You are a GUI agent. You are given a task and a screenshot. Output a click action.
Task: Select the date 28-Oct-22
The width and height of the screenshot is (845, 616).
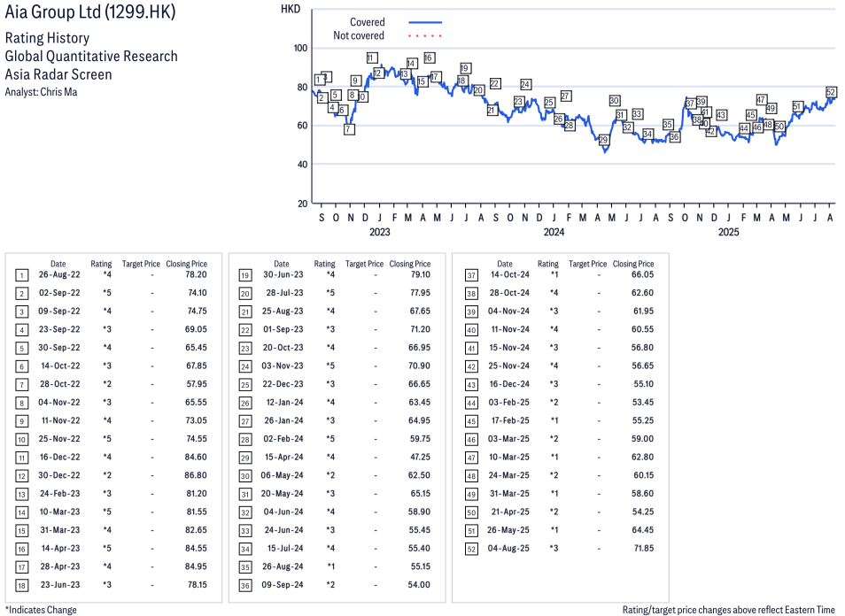60,384
